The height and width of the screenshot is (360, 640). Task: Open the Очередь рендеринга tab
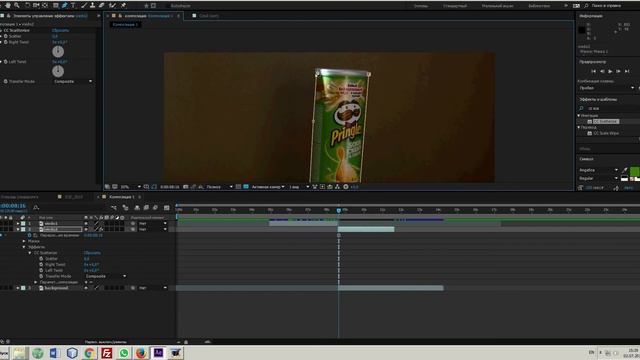pos(20,197)
